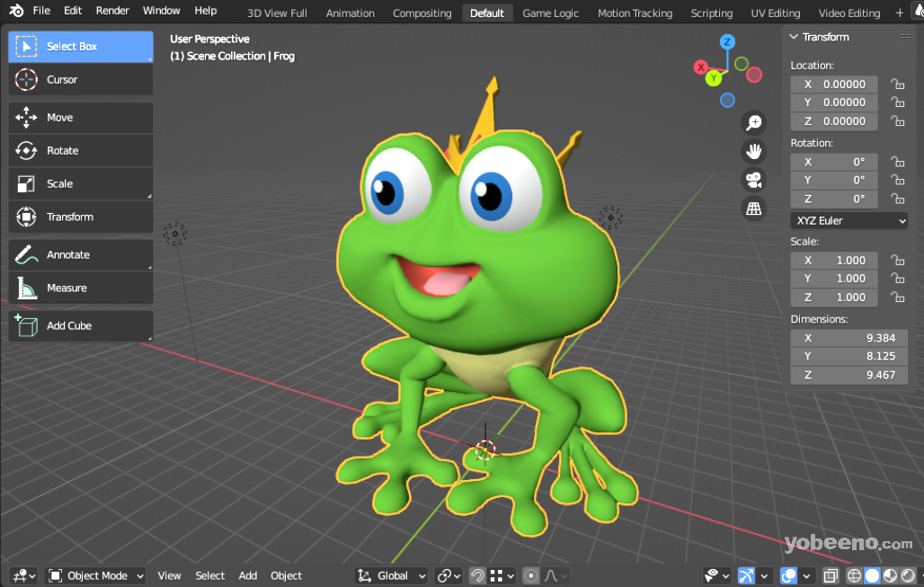Click the pan view hand button
The height and width of the screenshot is (587, 924).
point(754,151)
